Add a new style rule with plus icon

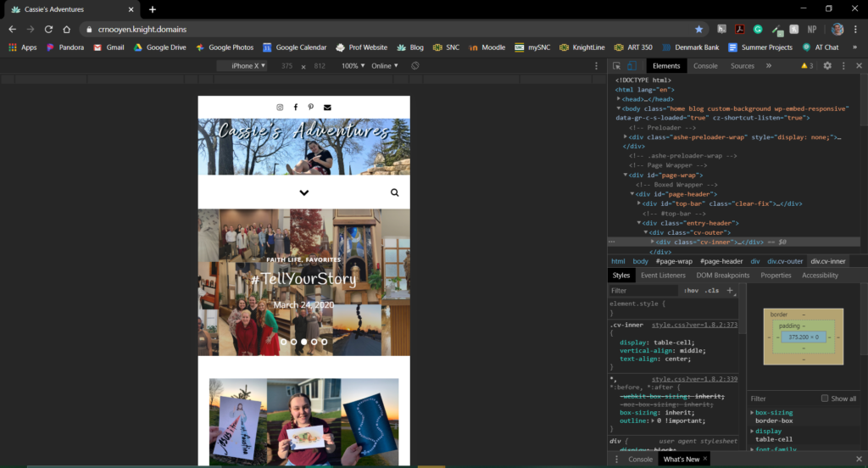[730, 290]
